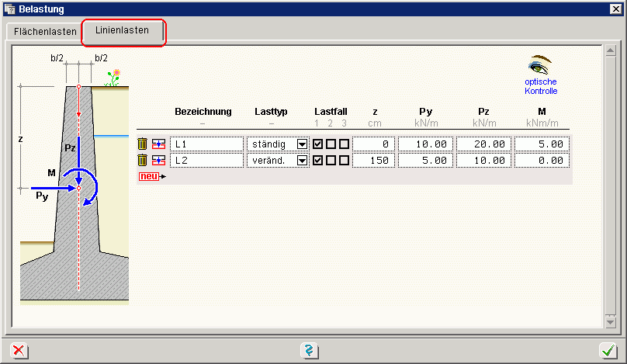Click the z field with value 150
Viewport: 627px width, 364px height.
coord(373,160)
